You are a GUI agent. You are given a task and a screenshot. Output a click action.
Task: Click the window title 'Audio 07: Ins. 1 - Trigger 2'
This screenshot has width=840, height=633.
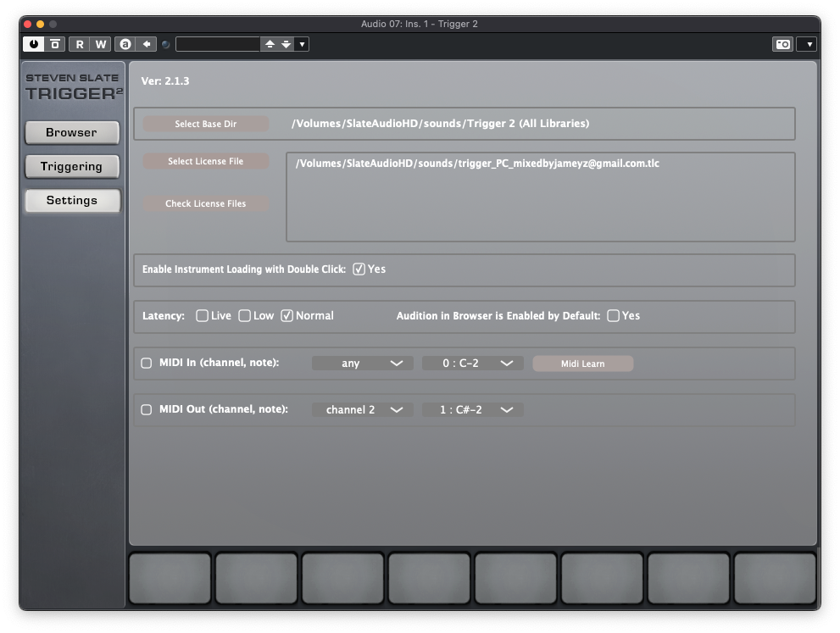click(420, 24)
